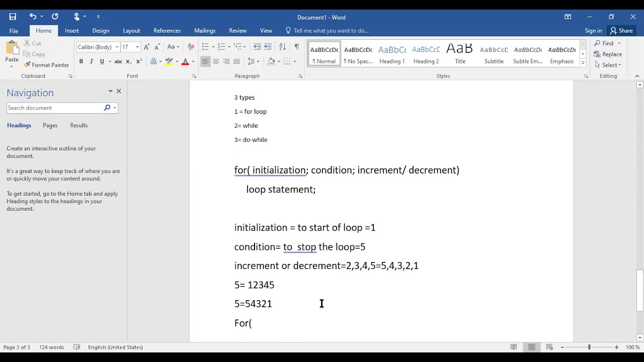Toggle Align Right paragraph alignment
Image resolution: width=644 pixels, height=362 pixels.
point(226,61)
